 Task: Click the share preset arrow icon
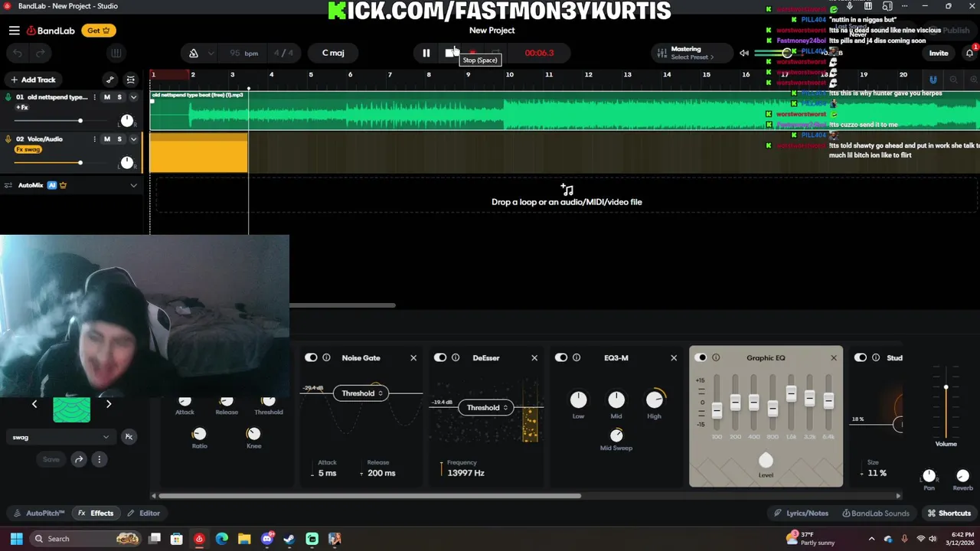pos(79,459)
